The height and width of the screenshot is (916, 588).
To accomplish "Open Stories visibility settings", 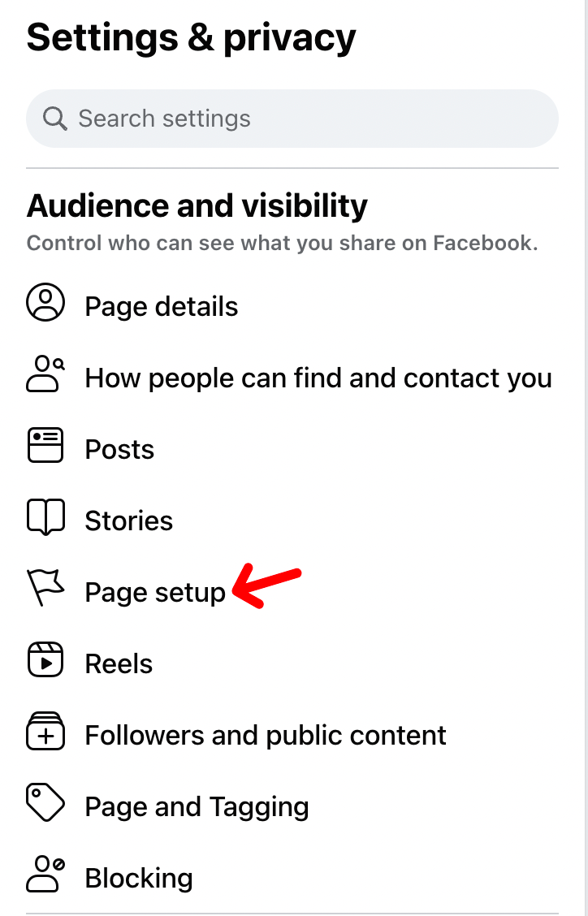I will [128, 521].
